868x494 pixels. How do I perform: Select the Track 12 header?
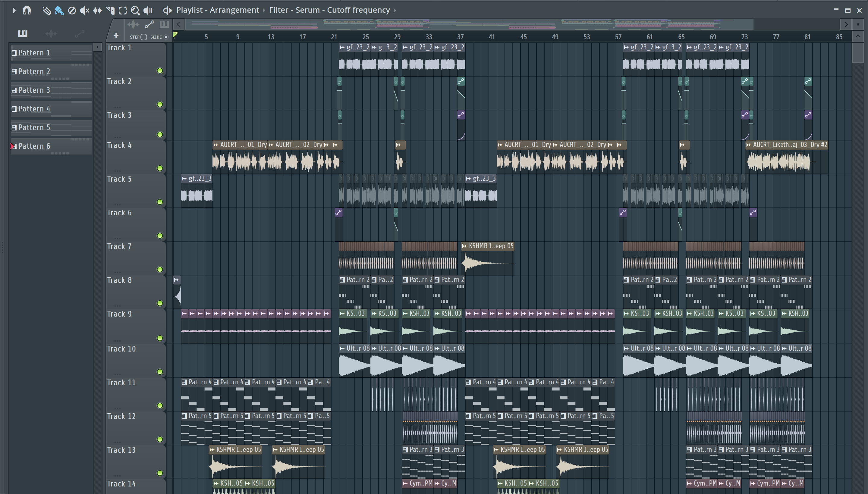tap(136, 427)
